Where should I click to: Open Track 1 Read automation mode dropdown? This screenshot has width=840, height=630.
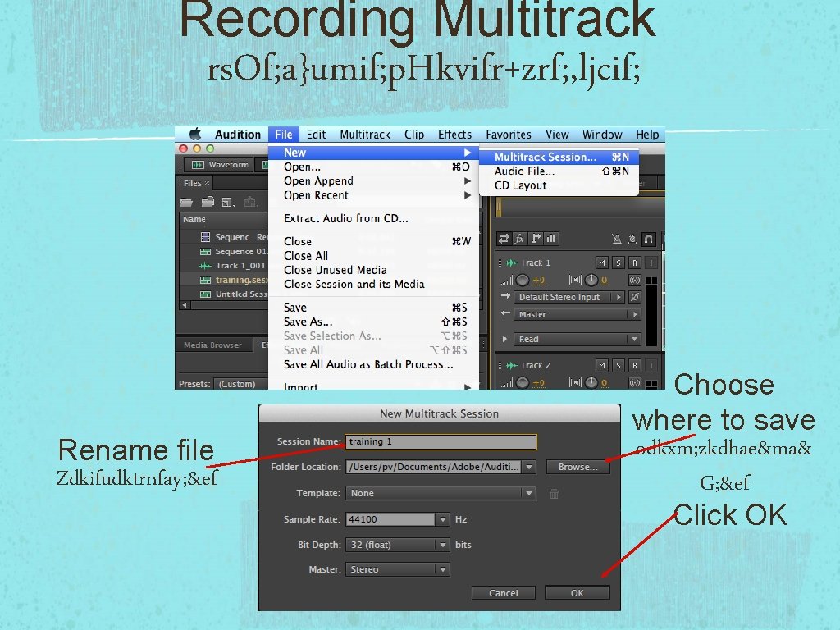pos(577,339)
